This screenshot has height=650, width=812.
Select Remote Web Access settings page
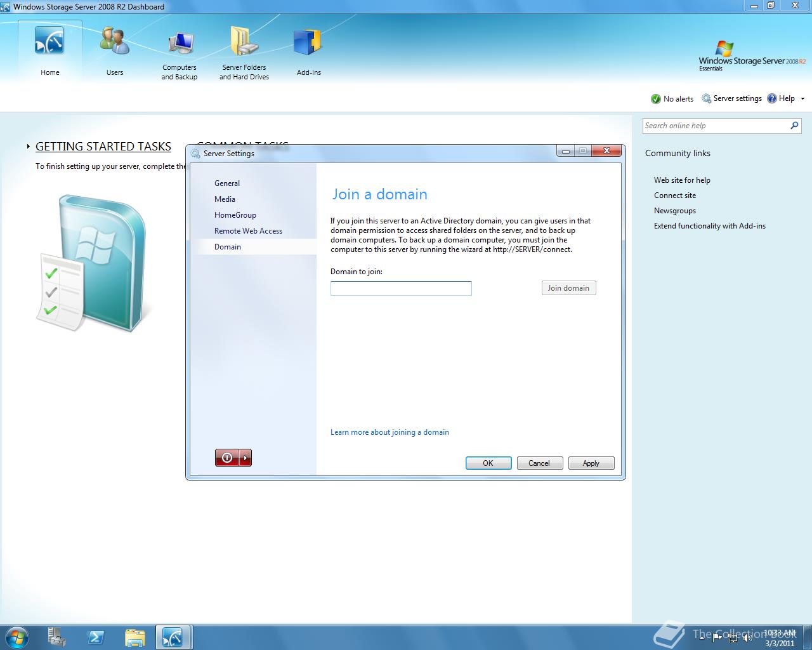[248, 231]
